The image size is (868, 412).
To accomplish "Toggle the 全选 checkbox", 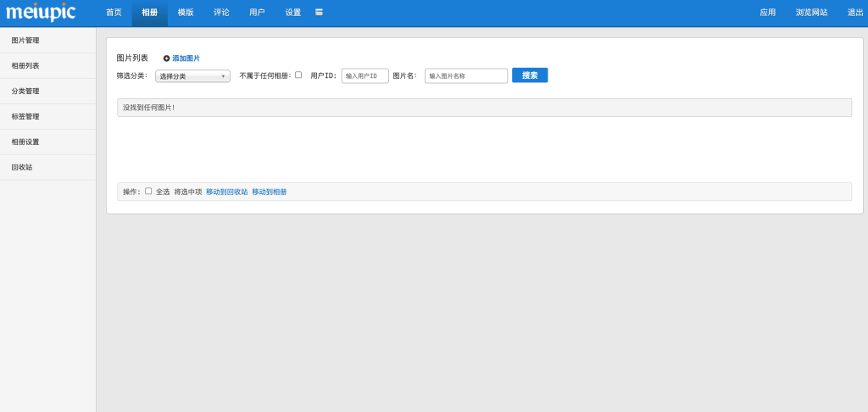I will (x=148, y=191).
